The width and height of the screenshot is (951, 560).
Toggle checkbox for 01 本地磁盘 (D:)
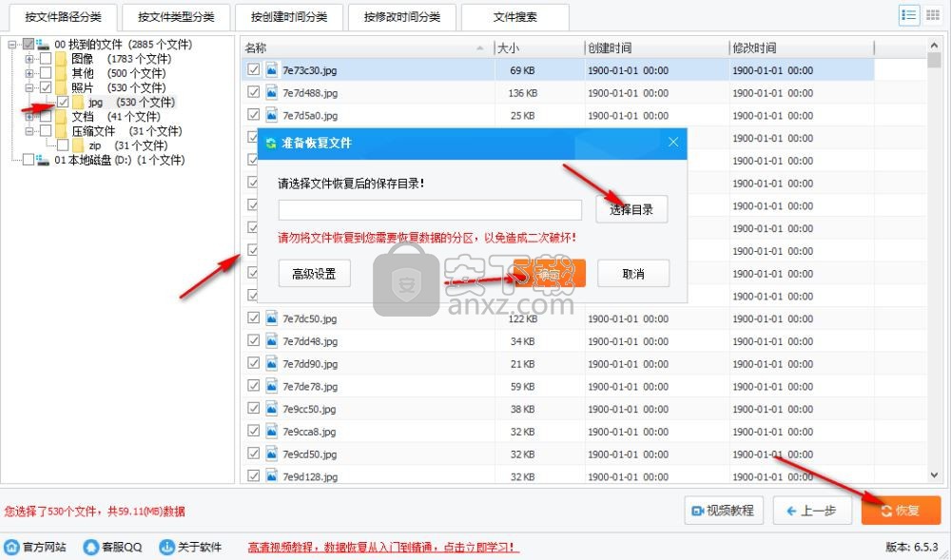(28, 160)
